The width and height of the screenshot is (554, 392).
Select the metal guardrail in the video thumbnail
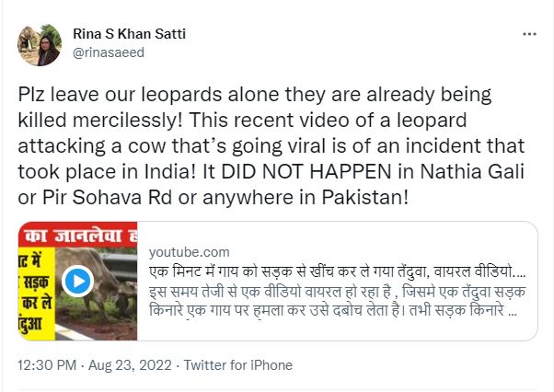(119, 266)
